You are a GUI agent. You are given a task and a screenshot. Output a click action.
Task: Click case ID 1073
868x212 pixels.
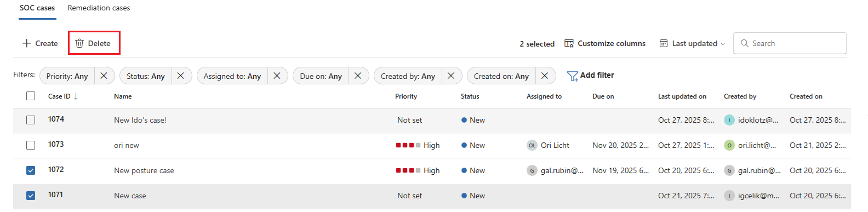pyautogui.click(x=56, y=144)
